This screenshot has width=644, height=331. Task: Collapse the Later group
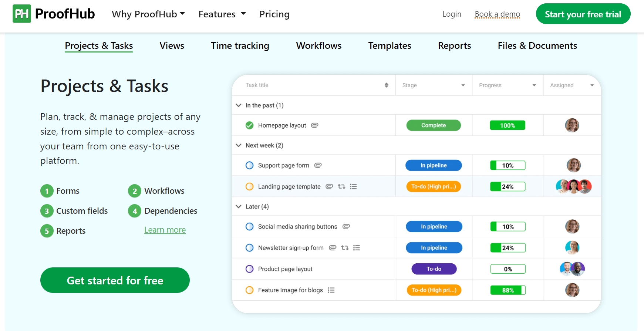pyautogui.click(x=239, y=206)
